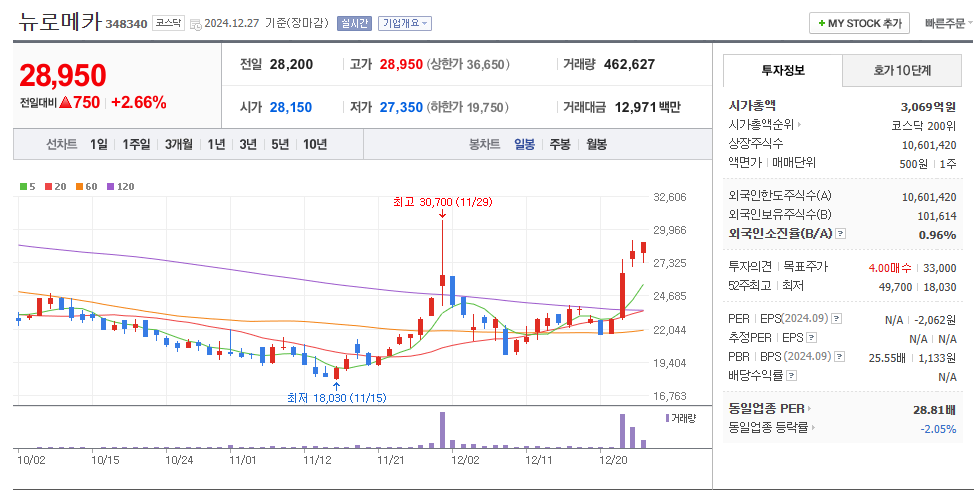Image resolution: width=979 pixels, height=490 pixels.
Task: Select the 1주일 line chart period
Action: click(x=136, y=144)
